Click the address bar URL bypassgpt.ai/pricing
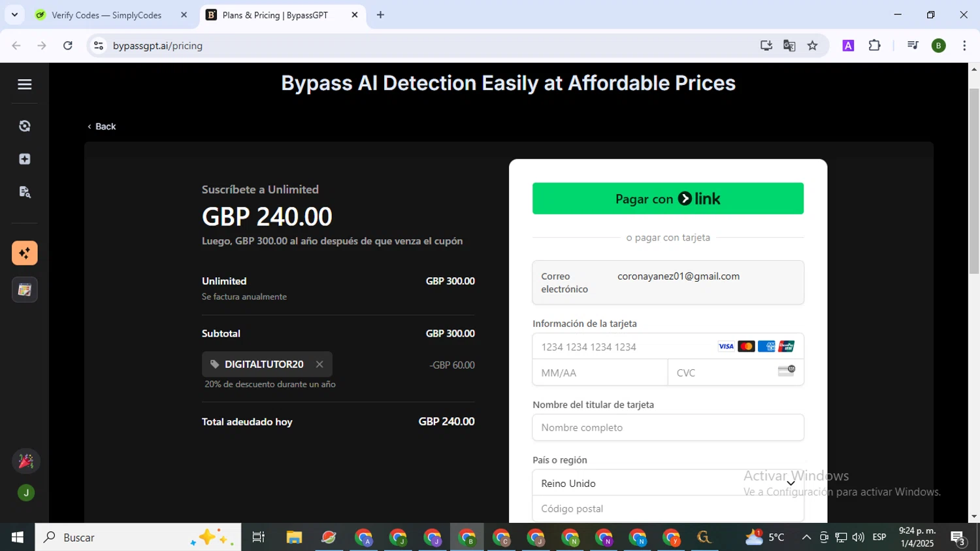Viewport: 980px width, 551px height. [x=157, y=46]
